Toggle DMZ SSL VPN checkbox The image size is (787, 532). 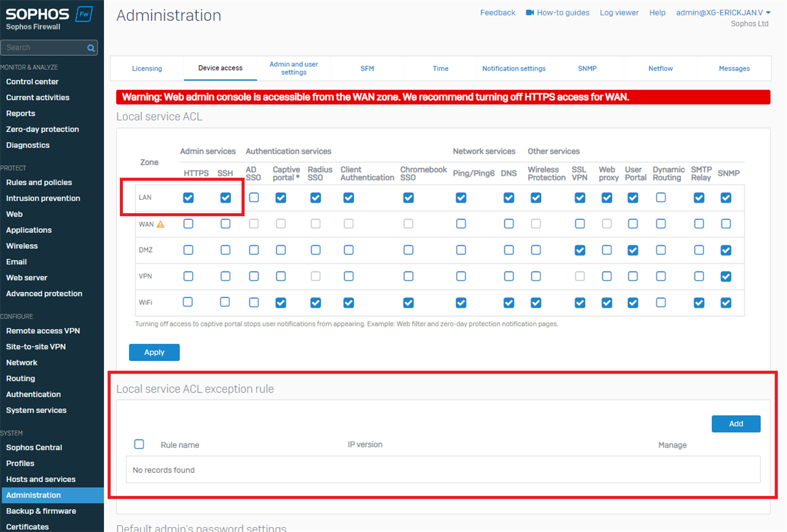(580, 250)
